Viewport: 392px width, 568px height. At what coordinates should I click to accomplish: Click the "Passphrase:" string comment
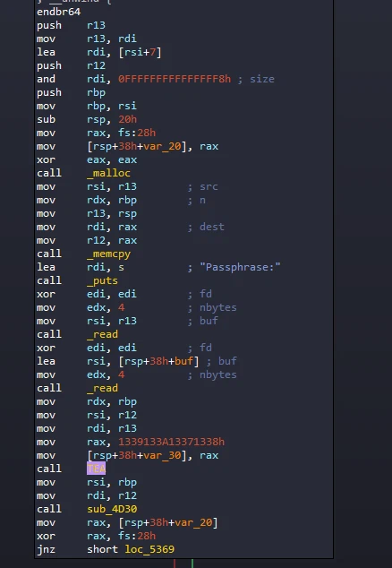coord(240,267)
